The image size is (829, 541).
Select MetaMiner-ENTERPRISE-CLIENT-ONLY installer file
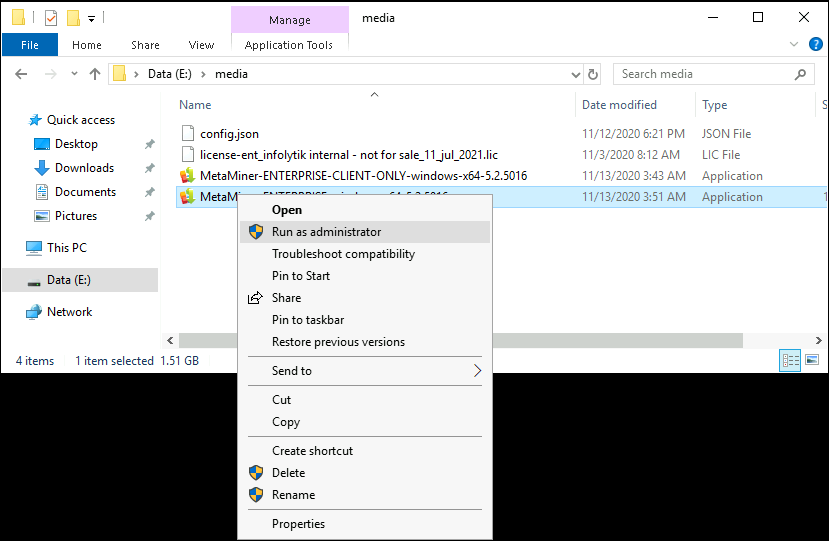363,176
